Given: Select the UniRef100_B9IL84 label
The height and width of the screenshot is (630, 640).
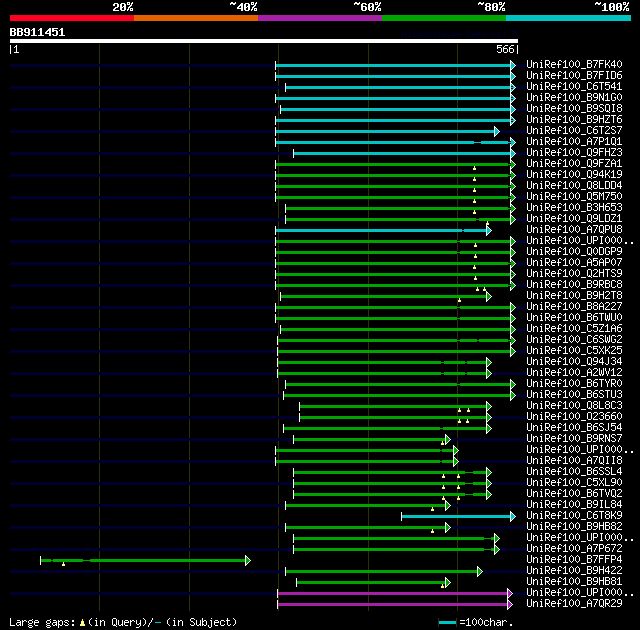Looking at the screenshot, I should (x=574, y=505).
